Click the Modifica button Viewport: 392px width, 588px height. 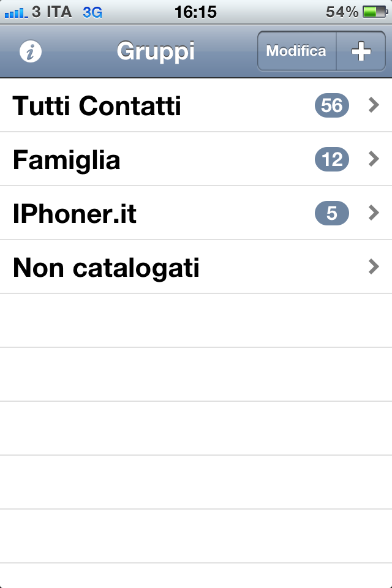(296, 51)
